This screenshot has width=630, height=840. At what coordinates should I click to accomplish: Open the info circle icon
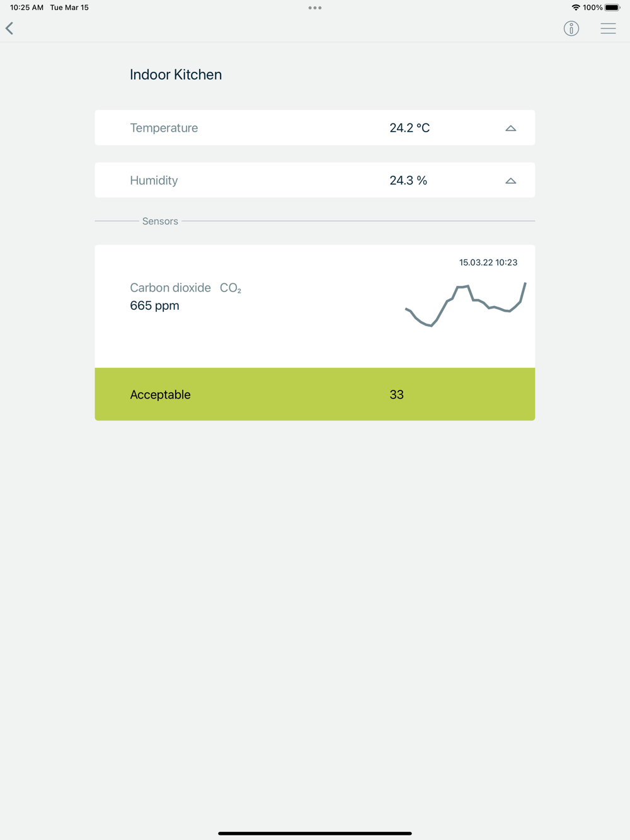571,28
